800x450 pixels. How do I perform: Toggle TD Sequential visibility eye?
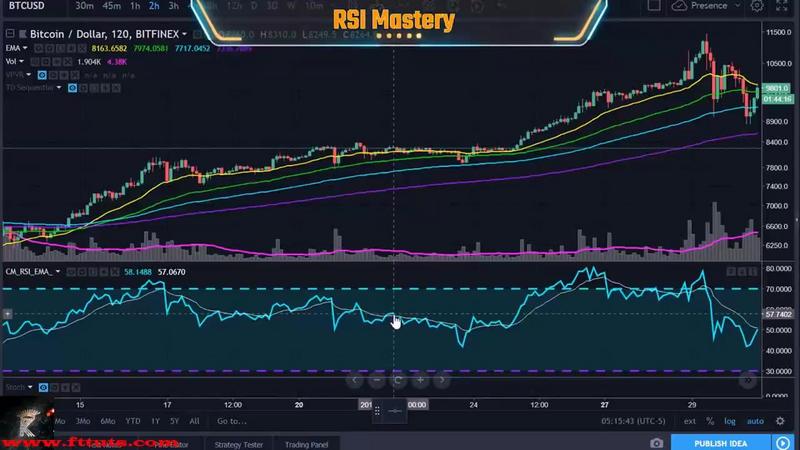(72, 88)
